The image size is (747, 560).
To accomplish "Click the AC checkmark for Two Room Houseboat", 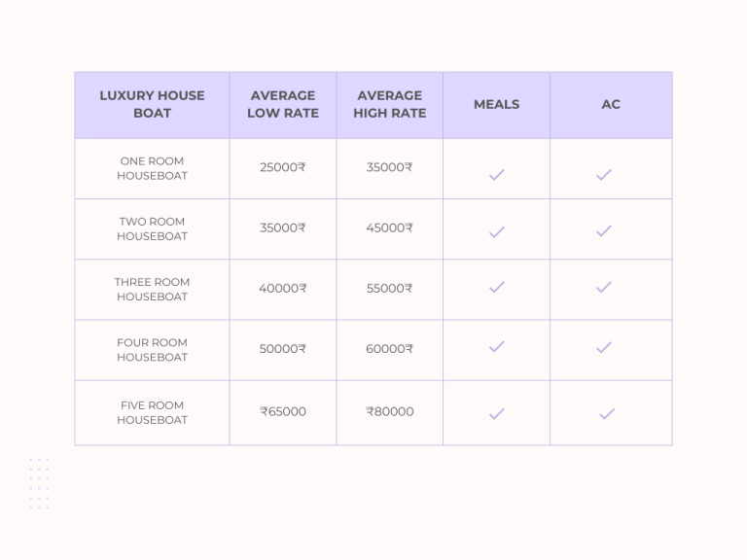I will pos(604,231).
